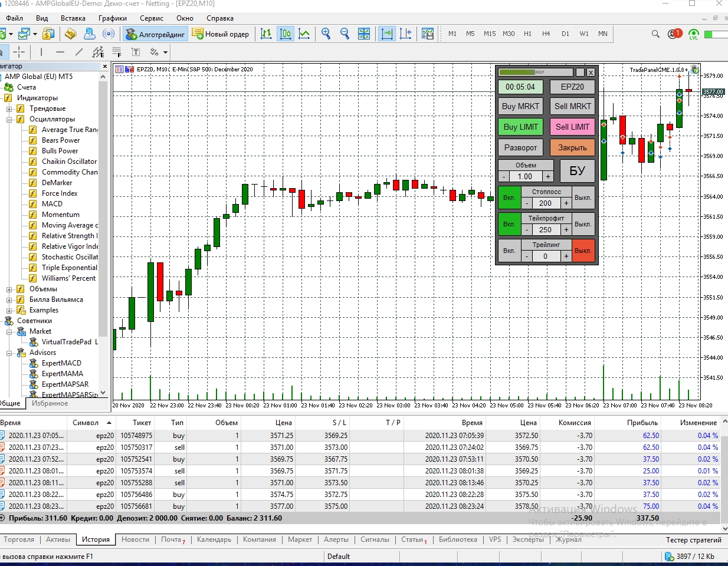Select the trendline tool

(79, 52)
